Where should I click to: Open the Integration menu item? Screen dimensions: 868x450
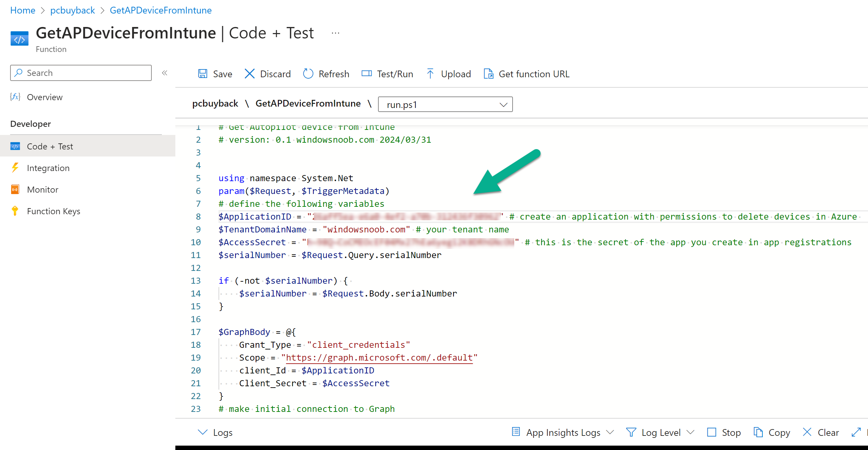click(48, 168)
